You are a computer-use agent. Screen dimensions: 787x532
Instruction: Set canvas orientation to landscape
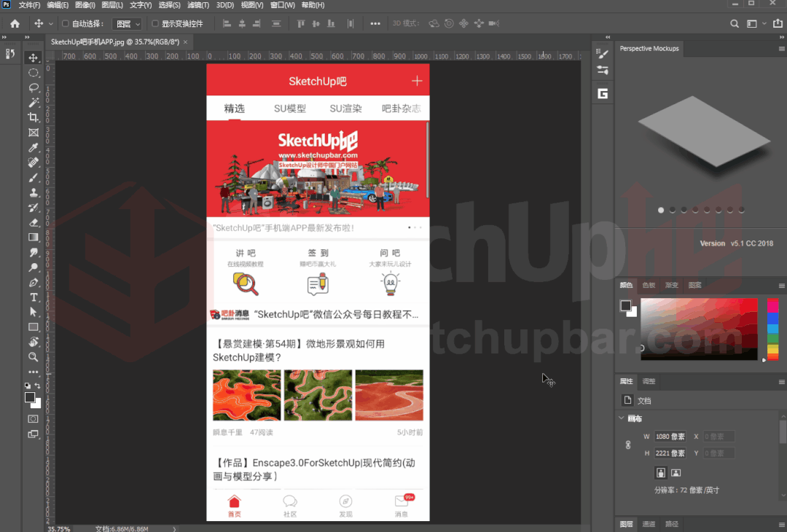click(676, 473)
